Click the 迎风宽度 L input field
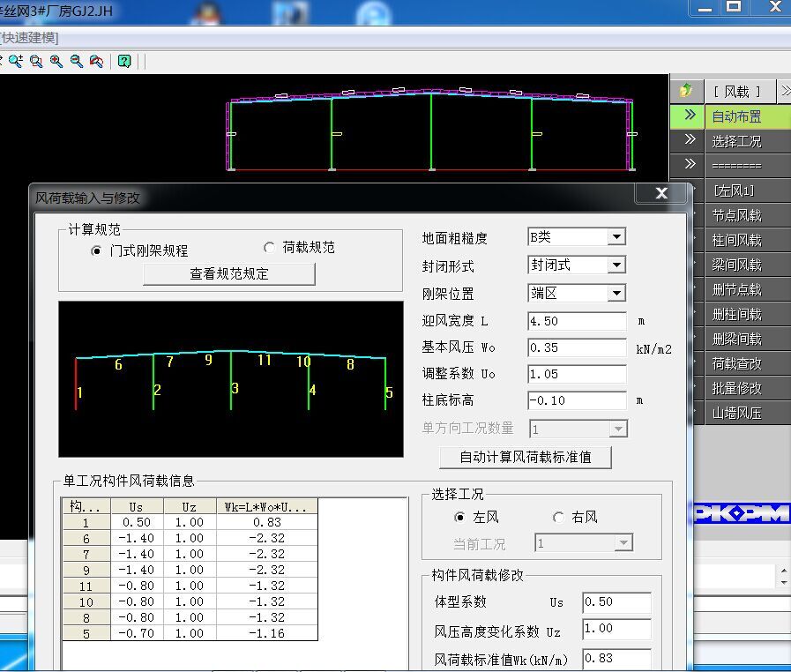The height and width of the screenshot is (672, 791). click(x=577, y=321)
